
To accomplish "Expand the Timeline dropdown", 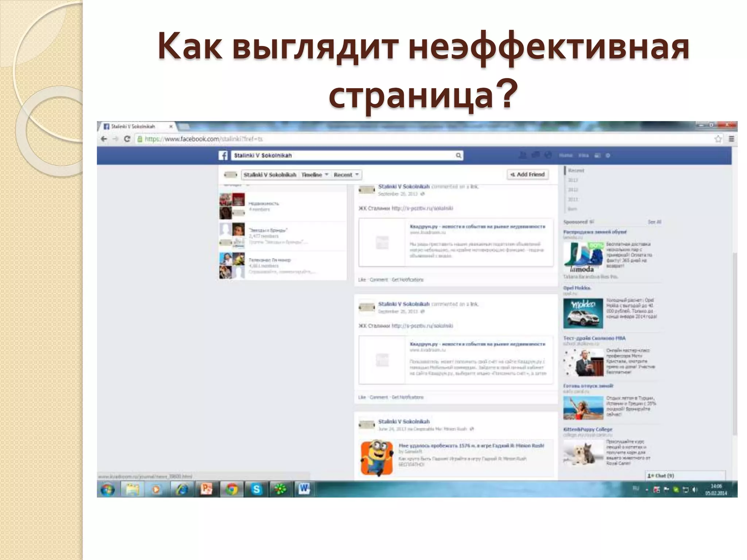I will click(x=315, y=175).
